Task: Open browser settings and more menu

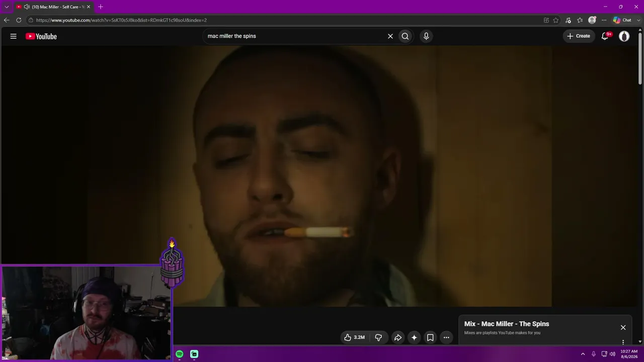Action: pos(604,20)
